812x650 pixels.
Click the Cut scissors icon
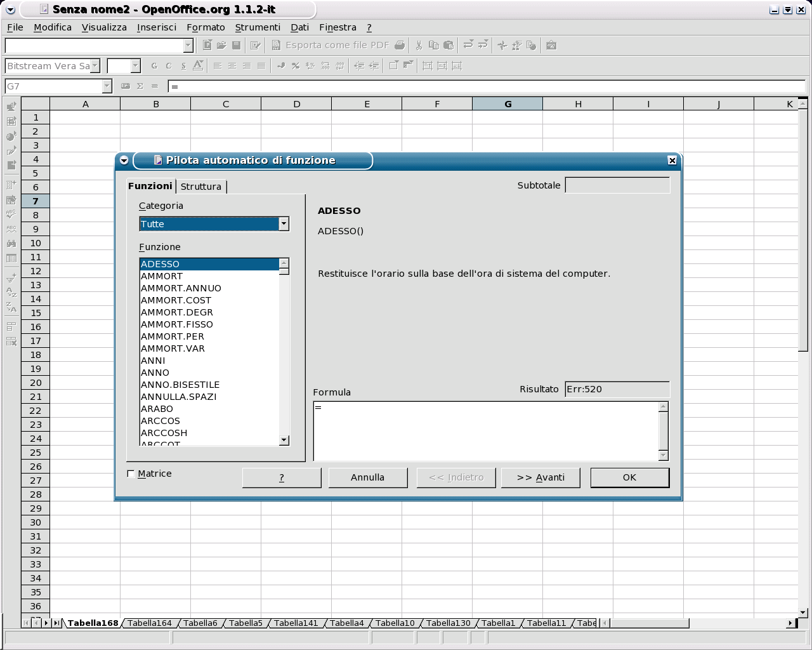pos(419,45)
